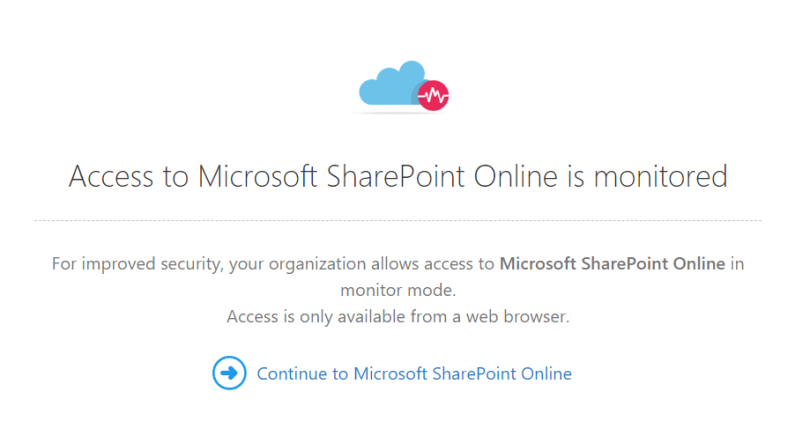Click the 'Access to Microsoft SharePoint Online is monitored' heading
The image size is (810, 436).
[x=398, y=177]
